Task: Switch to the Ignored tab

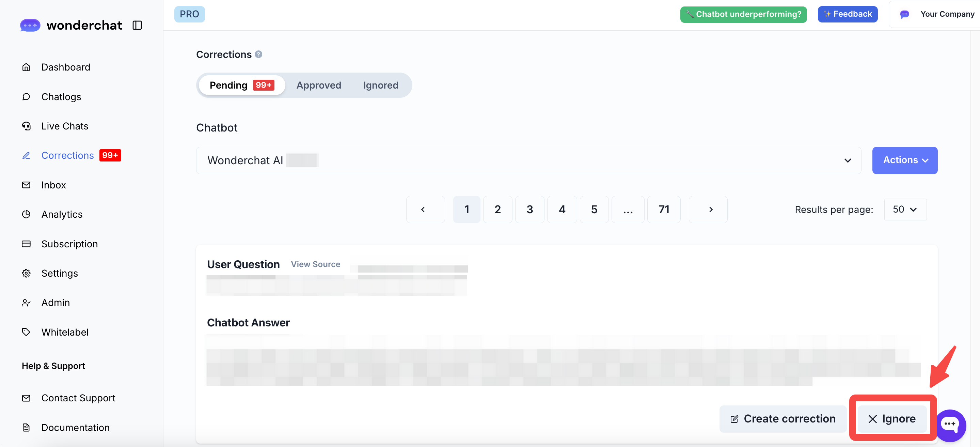Action: click(380, 85)
